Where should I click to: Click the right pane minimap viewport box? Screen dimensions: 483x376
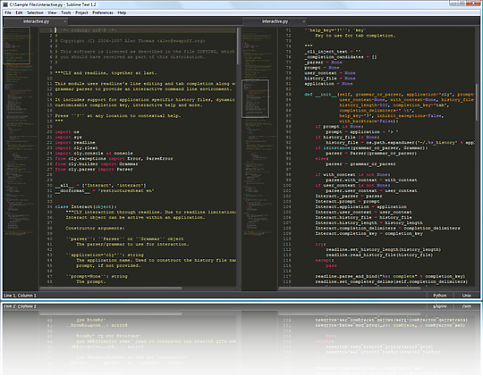pyautogui.click(x=255, y=99)
